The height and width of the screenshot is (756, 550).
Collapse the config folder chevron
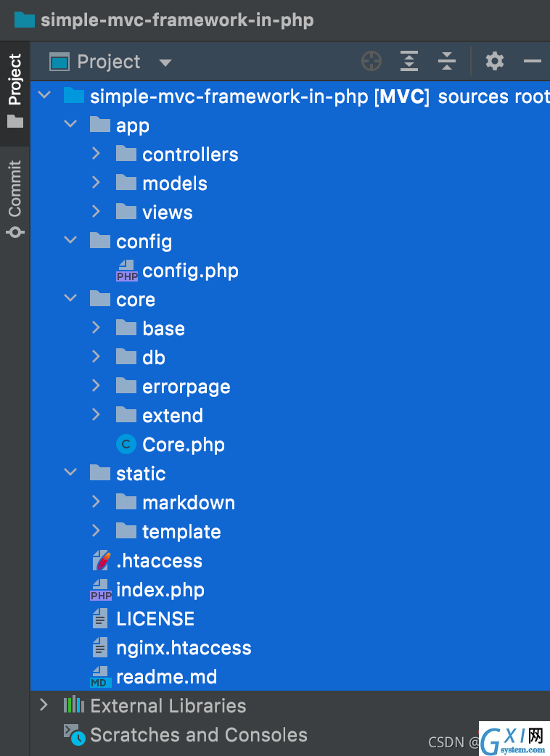70,239
